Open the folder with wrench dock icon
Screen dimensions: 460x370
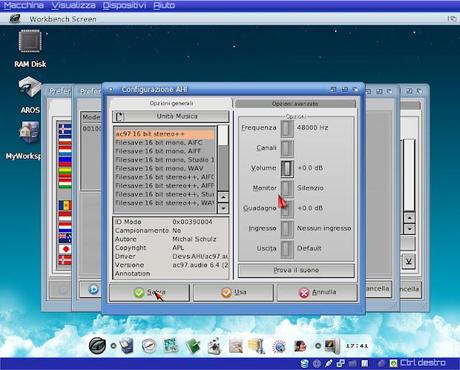click(x=257, y=346)
